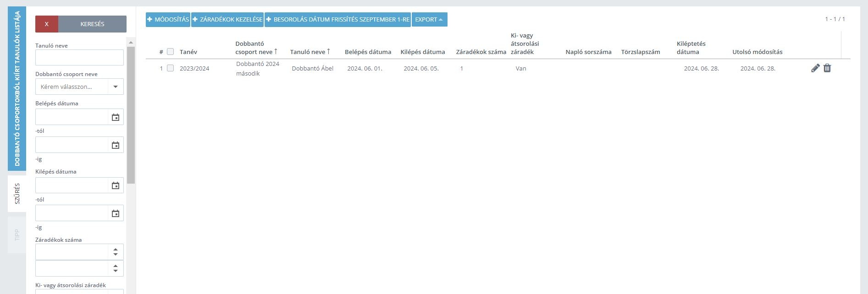Image resolution: width=868 pixels, height=294 pixels.
Task: Click the Napló sorszáma column header
Action: (x=589, y=52)
